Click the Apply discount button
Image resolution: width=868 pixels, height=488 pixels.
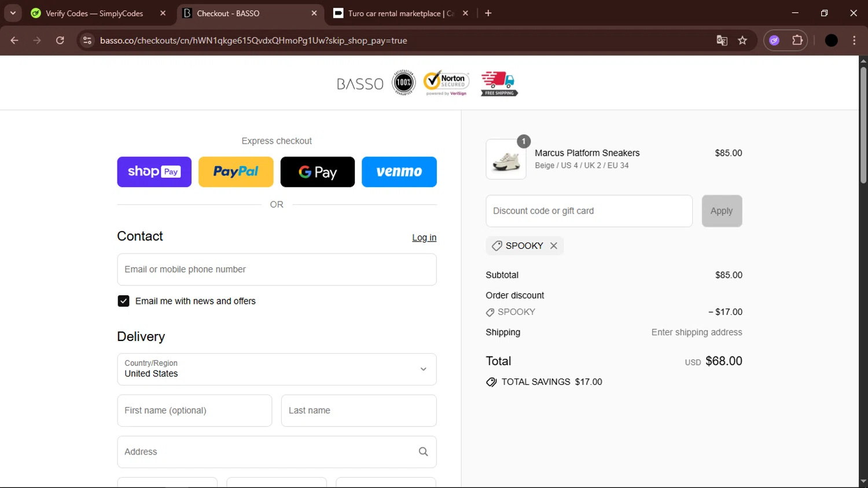click(722, 211)
